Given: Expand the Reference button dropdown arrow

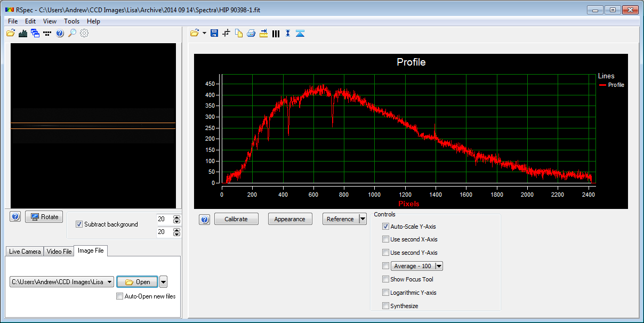Looking at the screenshot, I should 363,219.
